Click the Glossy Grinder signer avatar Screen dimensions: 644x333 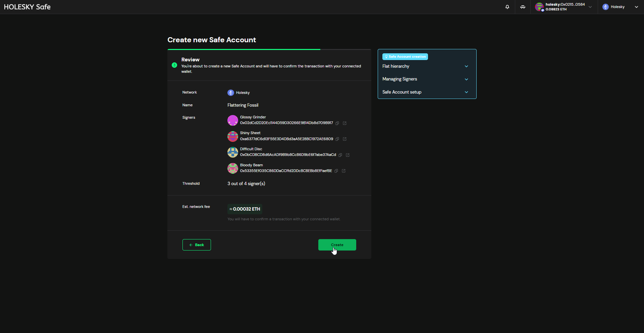tap(232, 120)
